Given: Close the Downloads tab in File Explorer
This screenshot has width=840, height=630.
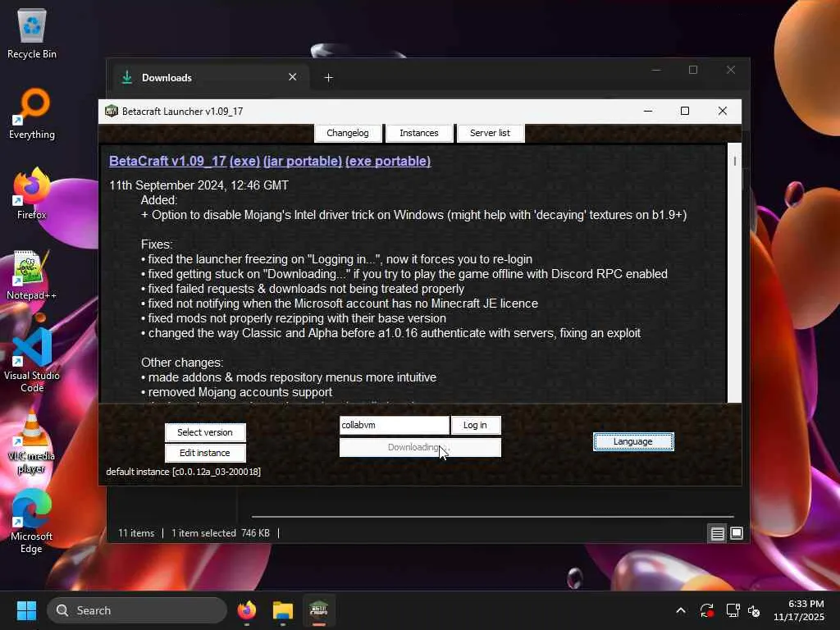Looking at the screenshot, I should 293,77.
